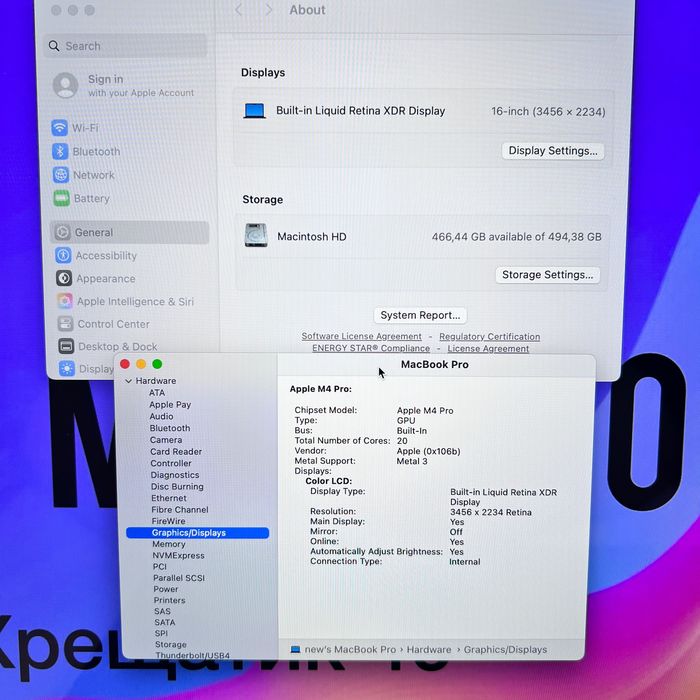Open the License Agreement link beside ENERGY STAR
Image resolution: width=700 pixels, height=700 pixels.
488,349
